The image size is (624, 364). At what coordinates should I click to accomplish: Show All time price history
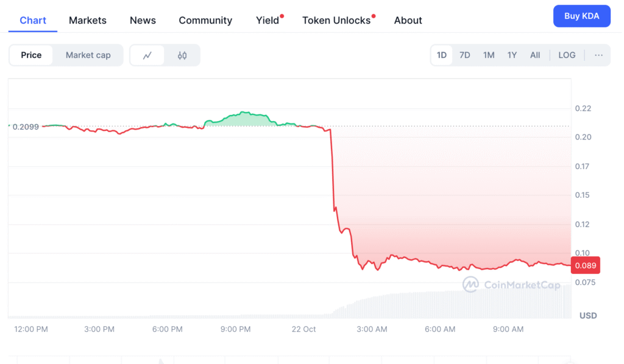tap(535, 55)
